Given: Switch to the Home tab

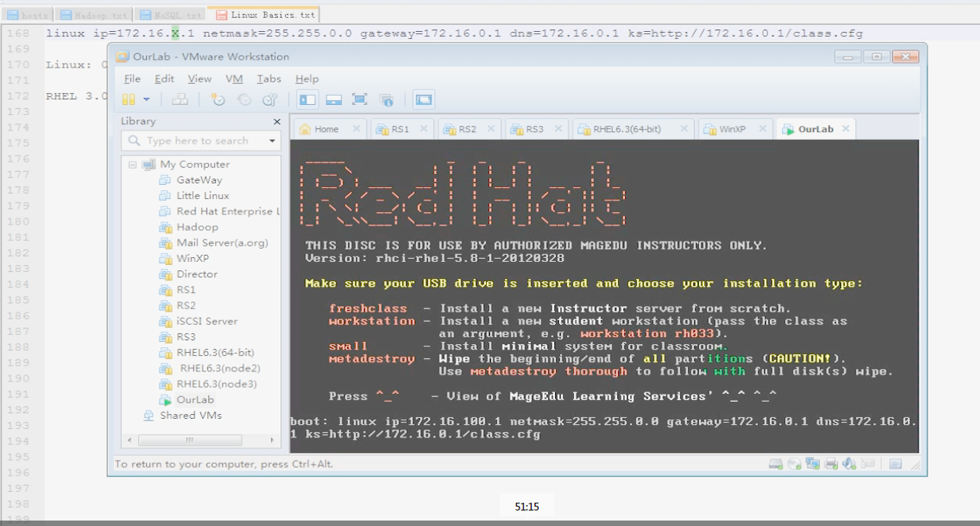Looking at the screenshot, I should click(x=326, y=129).
